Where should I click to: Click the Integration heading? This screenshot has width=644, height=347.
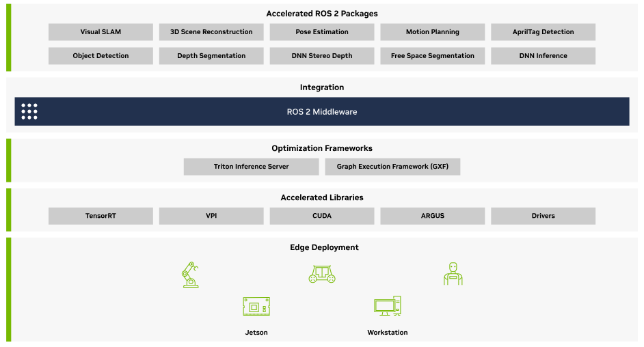click(322, 87)
